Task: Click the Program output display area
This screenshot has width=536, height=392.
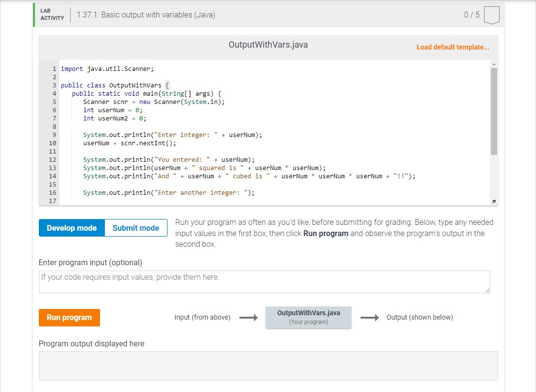Action: pyautogui.click(x=268, y=365)
